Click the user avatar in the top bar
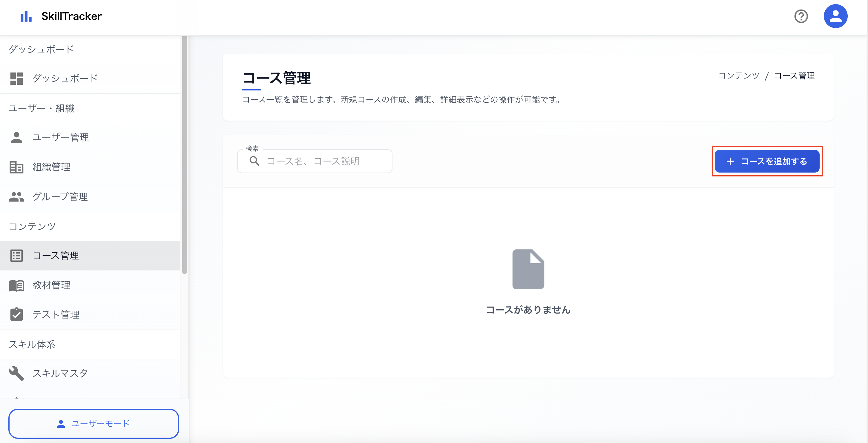 836,16
